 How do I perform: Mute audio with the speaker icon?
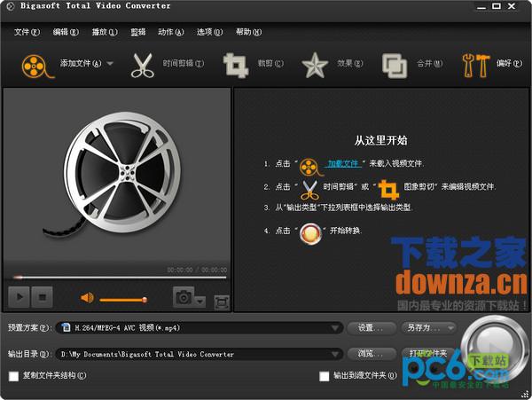pyautogui.click(x=87, y=298)
